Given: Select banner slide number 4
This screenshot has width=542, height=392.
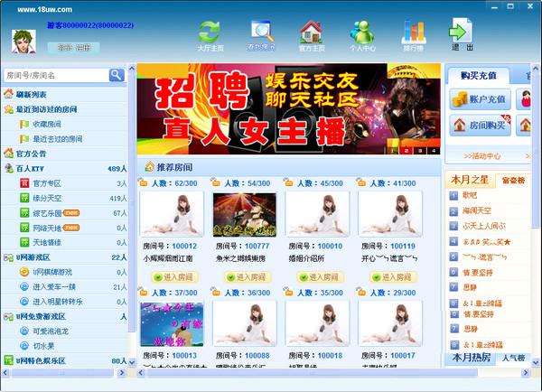Looking at the screenshot, I should 433,150.
